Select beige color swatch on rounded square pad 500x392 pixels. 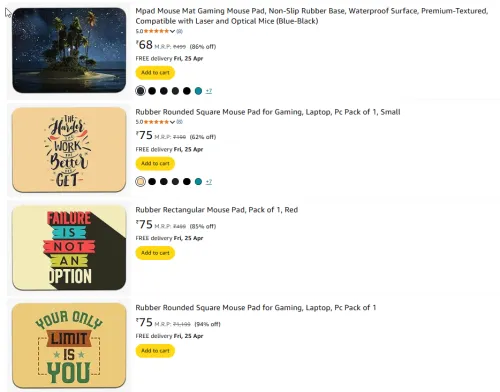coord(141,181)
